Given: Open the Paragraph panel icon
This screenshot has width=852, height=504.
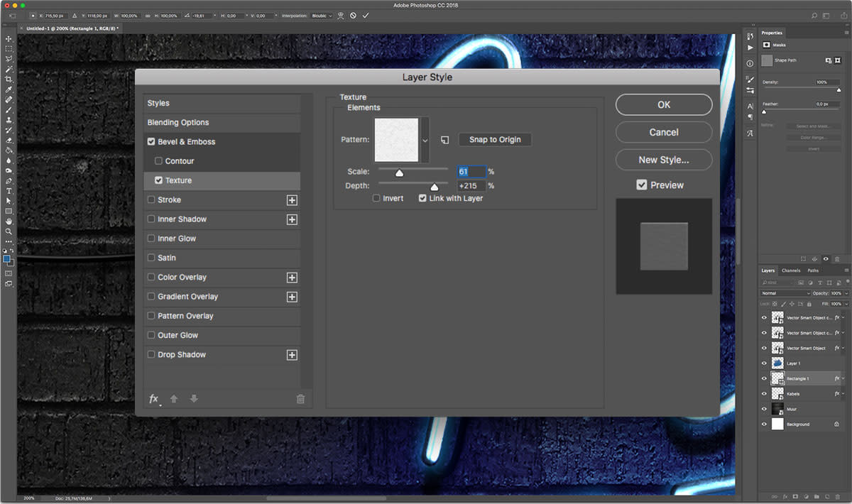Looking at the screenshot, I should click(x=750, y=116).
